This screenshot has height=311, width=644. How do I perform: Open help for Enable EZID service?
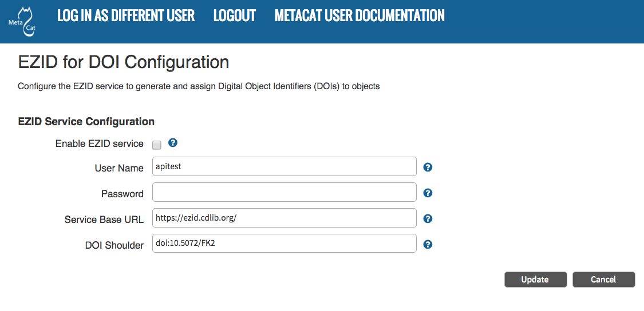[x=173, y=143]
